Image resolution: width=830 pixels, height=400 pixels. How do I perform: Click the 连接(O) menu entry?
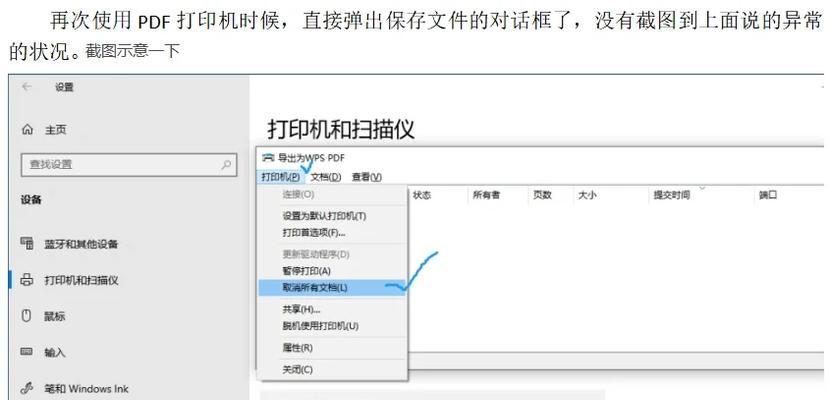[298, 194]
